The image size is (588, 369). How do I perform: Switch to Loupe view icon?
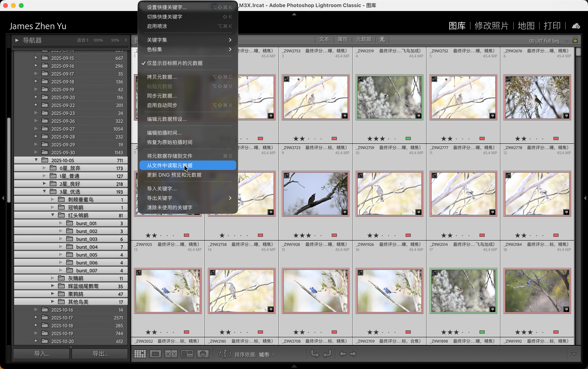[x=155, y=354]
